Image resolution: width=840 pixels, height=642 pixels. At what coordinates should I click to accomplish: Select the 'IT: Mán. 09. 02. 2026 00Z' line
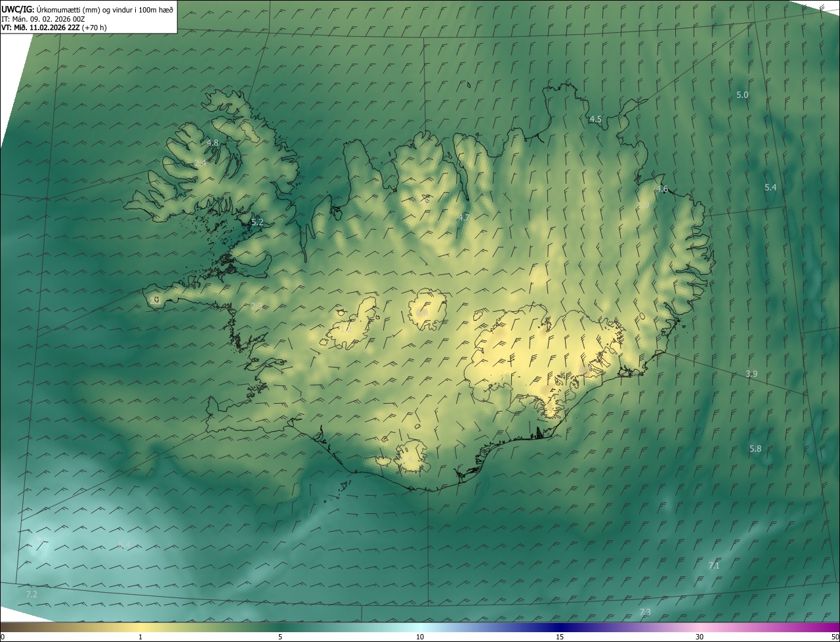pos(43,18)
